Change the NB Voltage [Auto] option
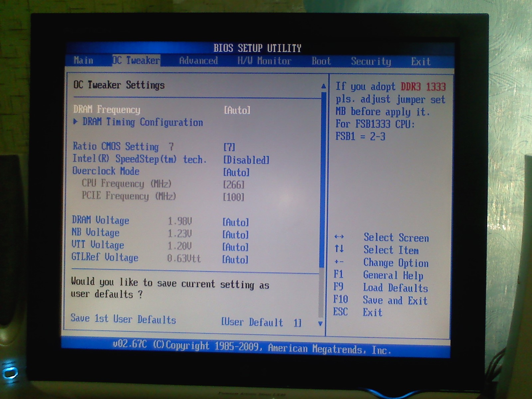This screenshot has width=532, height=399. pyautogui.click(x=236, y=235)
